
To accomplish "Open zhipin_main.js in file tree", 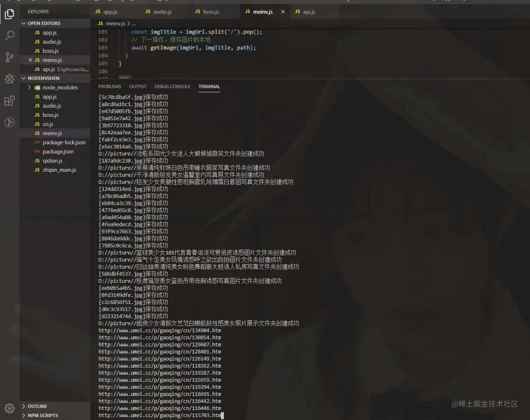I will point(55,170).
